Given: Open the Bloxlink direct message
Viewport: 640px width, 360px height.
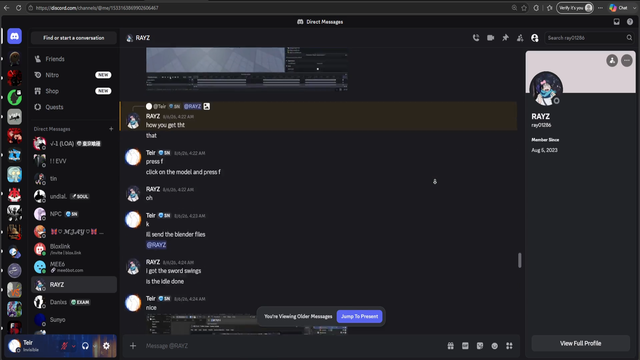Looking at the screenshot, I should click(x=74, y=249).
